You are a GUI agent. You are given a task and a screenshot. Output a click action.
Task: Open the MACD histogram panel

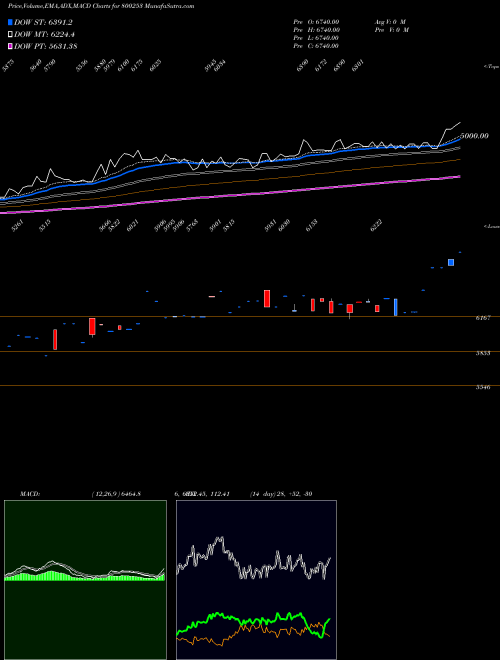[85, 580]
